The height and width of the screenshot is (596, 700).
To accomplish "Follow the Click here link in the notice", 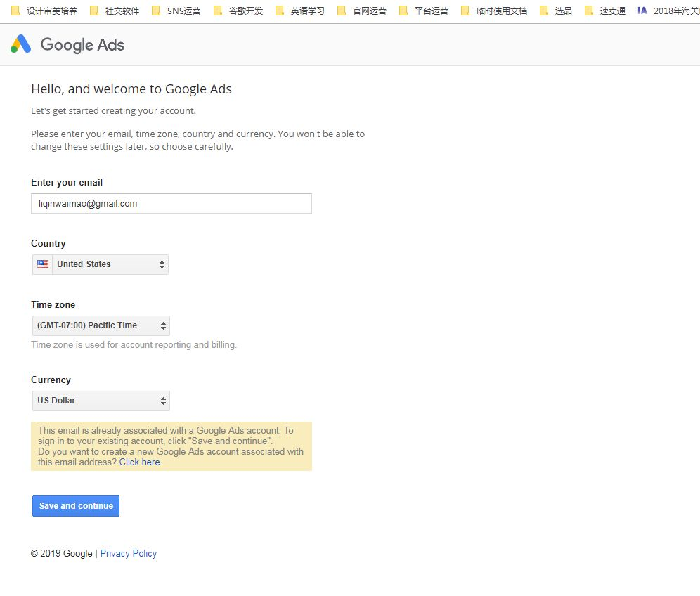I will [139, 462].
